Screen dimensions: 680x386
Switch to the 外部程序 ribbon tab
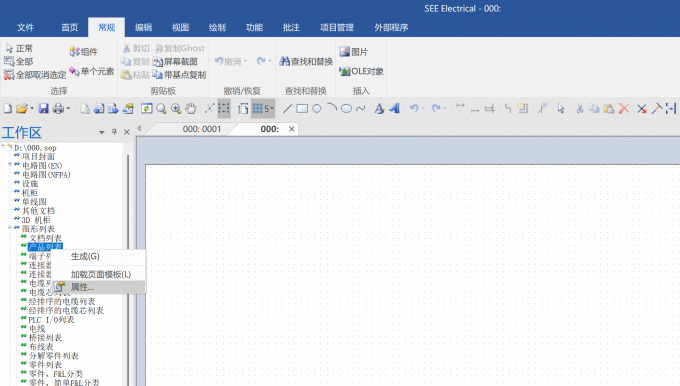pyautogui.click(x=391, y=27)
